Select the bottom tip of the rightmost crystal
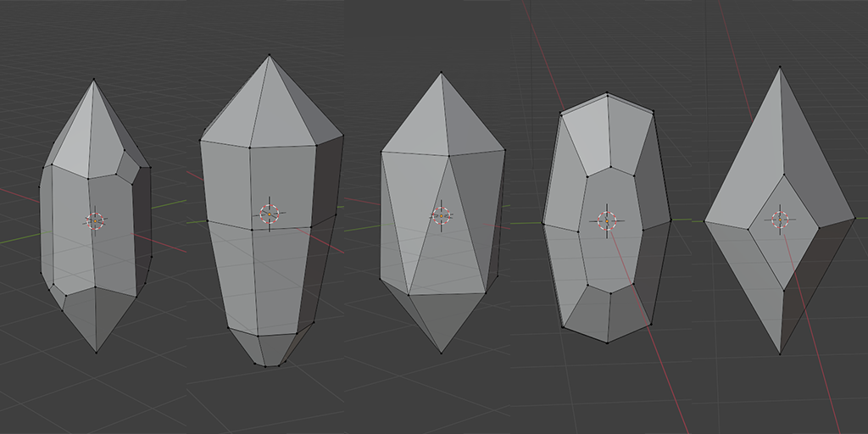This screenshot has width=868, height=434. 780,353
